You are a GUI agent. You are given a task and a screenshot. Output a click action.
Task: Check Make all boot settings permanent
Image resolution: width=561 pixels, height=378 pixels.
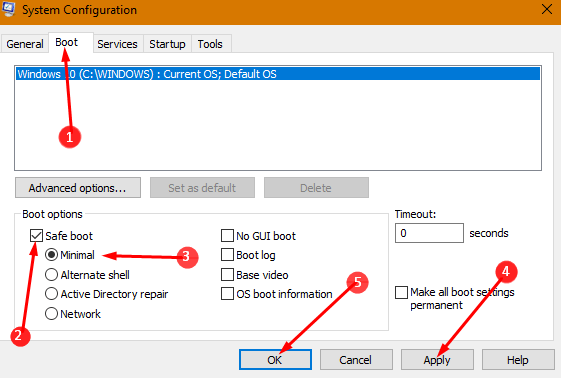(401, 292)
